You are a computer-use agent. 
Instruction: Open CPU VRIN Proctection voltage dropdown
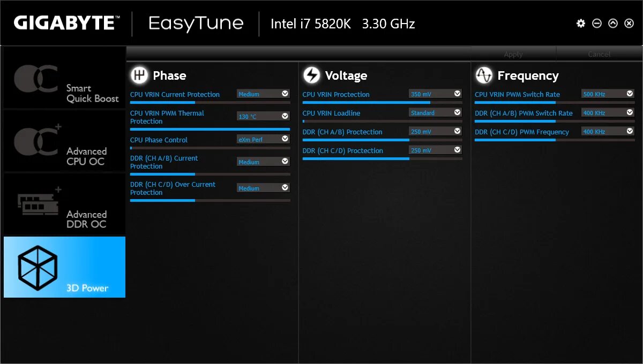tap(435, 94)
